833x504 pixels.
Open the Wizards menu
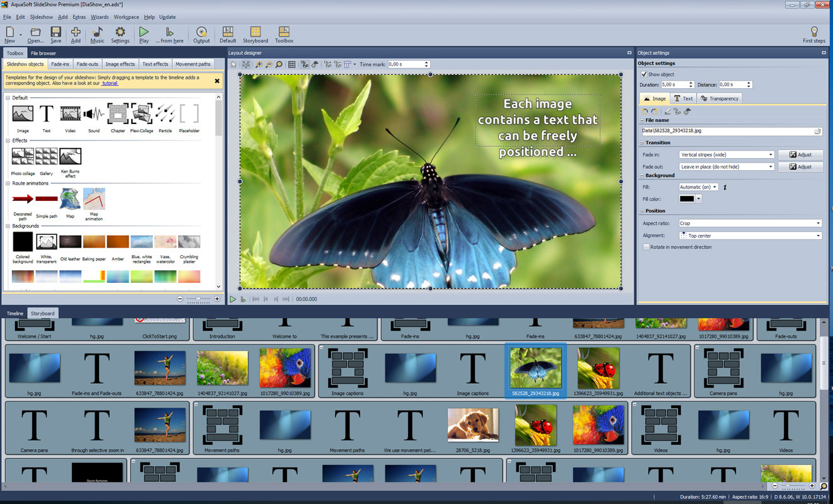[x=99, y=17]
